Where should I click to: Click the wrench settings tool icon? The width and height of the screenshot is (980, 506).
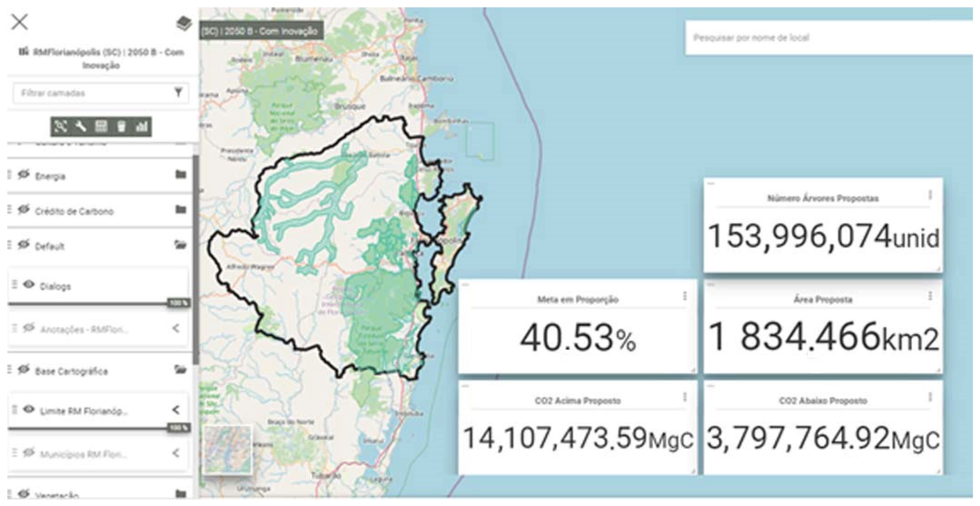point(81,126)
